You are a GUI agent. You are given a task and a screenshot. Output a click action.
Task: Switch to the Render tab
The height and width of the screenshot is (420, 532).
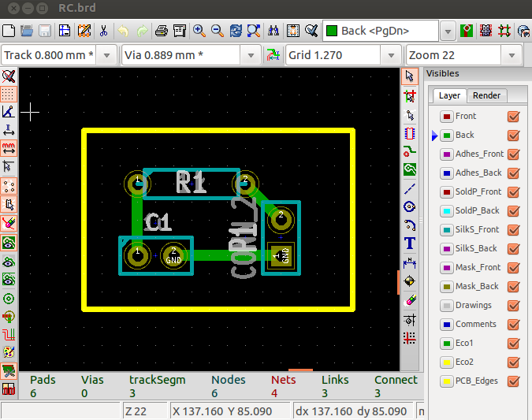pos(486,95)
